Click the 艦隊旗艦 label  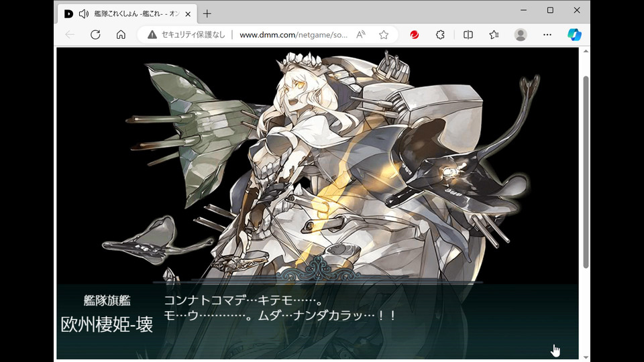107,300
